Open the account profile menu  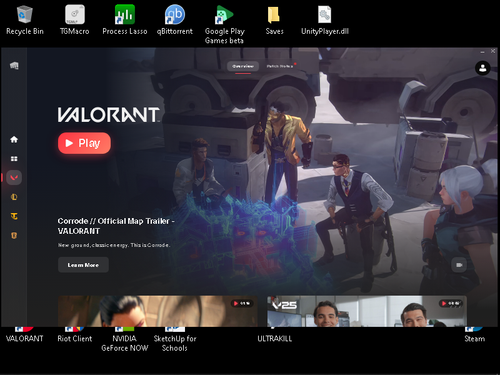tap(482, 68)
